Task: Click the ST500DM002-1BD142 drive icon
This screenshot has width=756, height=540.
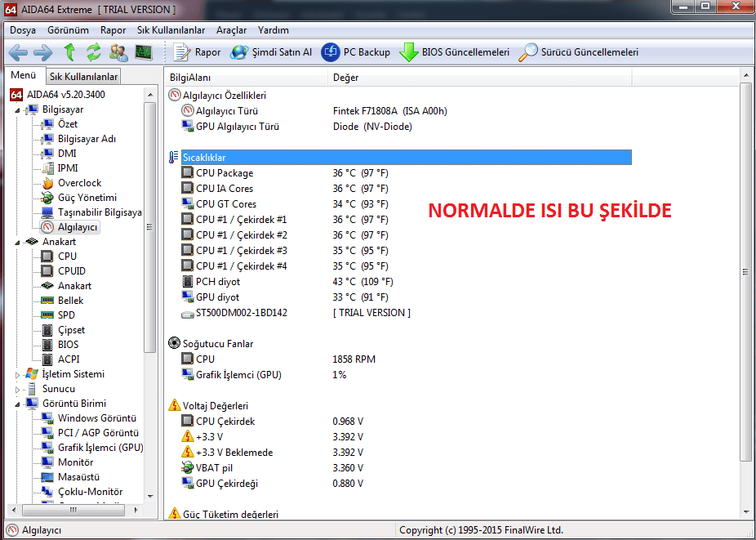Action: click(188, 313)
